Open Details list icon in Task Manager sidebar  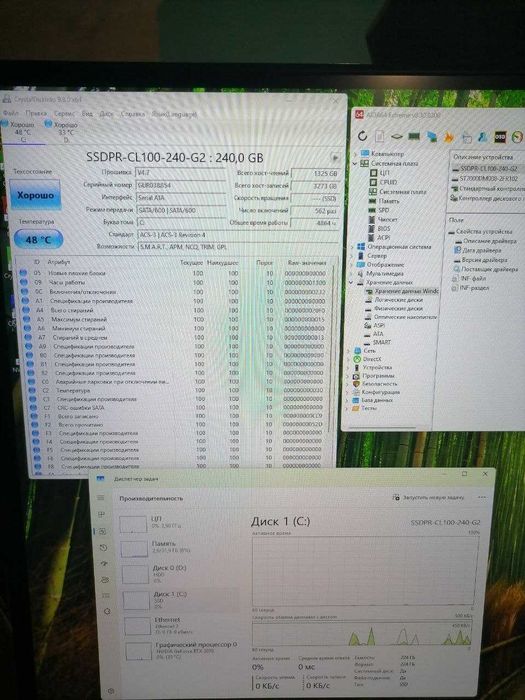point(106,596)
